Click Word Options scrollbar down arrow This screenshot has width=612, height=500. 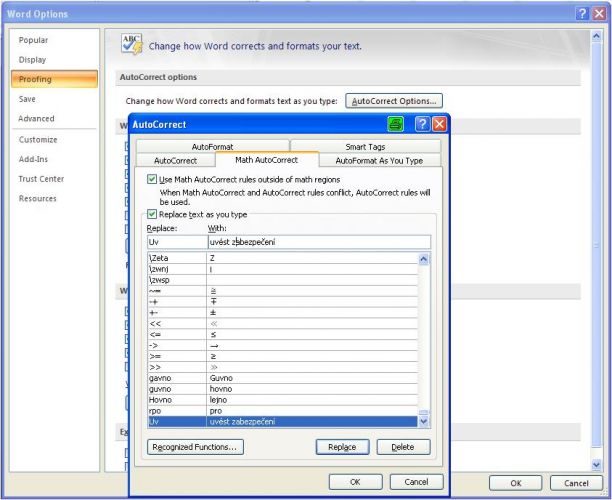click(596, 464)
